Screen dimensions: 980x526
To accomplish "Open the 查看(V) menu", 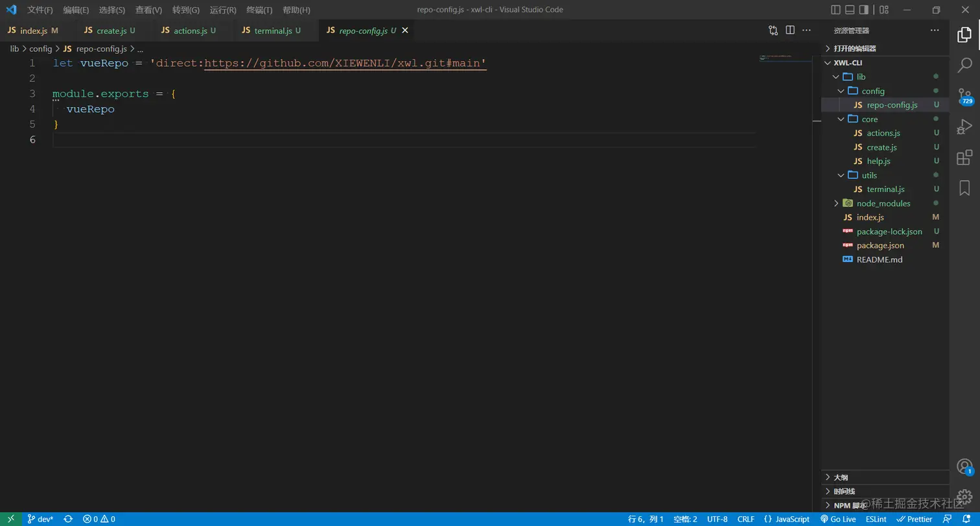I will click(x=149, y=10).
